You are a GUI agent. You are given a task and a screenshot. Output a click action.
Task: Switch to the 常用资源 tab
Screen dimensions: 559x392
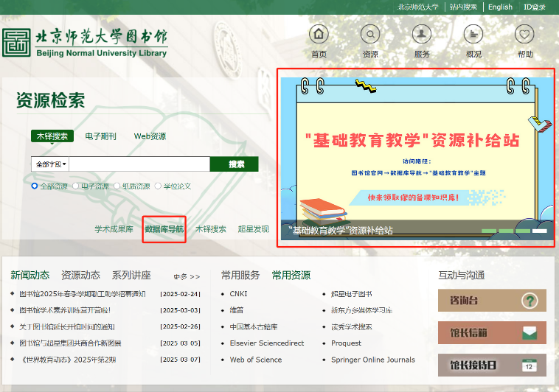(x=291, y=275)
